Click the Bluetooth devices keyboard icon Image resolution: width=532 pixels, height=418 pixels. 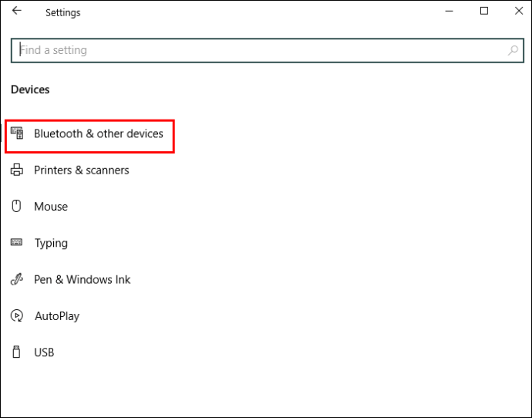[x=17, y=133]
